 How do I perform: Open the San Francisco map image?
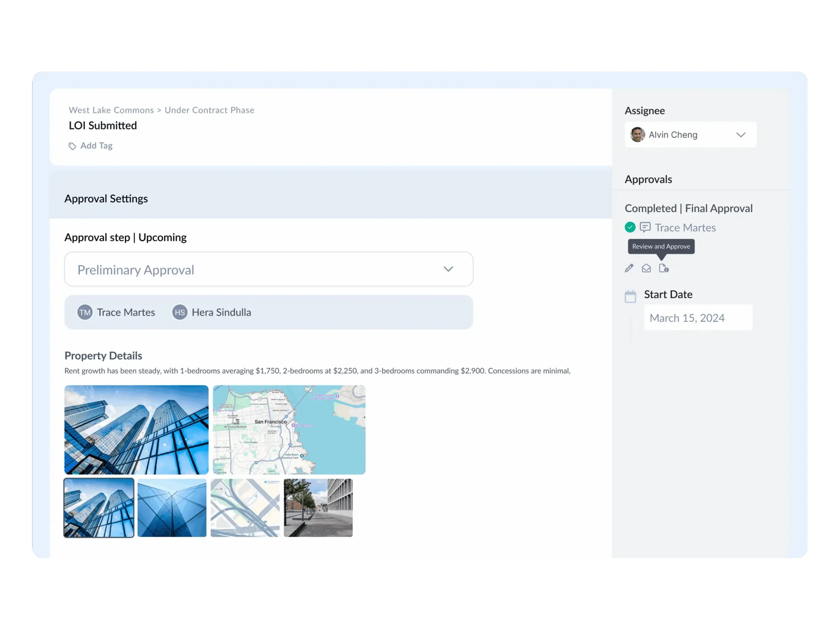(x=289, y=430)
